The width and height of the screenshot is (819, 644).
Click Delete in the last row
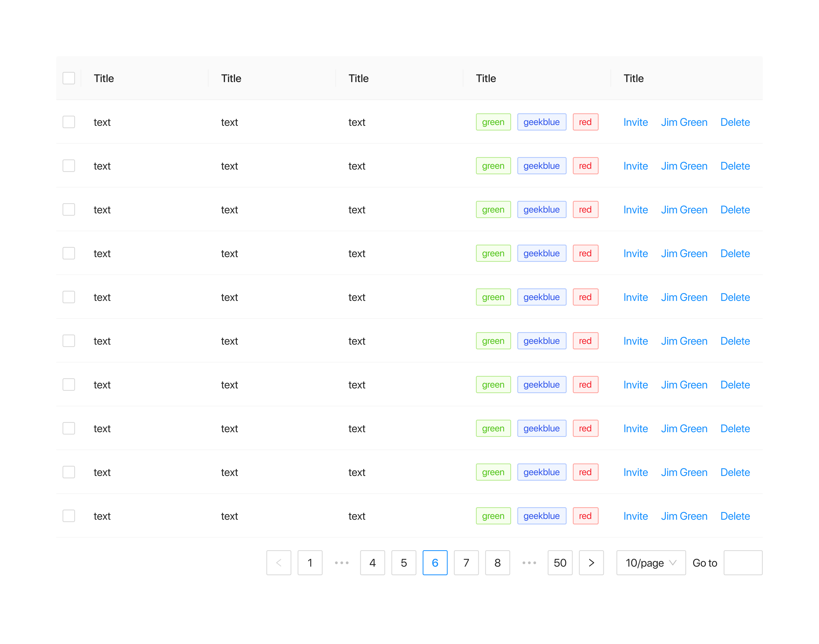[x=735, y=516]
